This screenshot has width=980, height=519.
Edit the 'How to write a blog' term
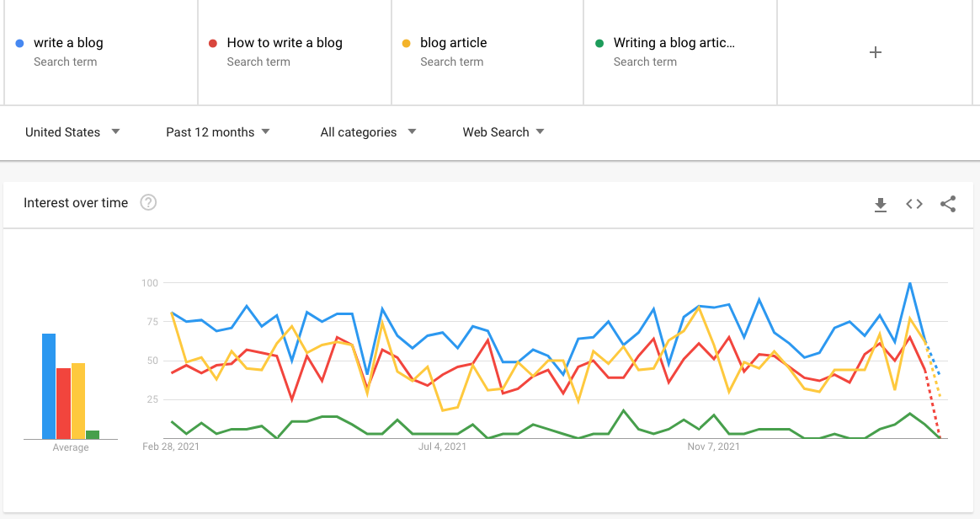285,43
